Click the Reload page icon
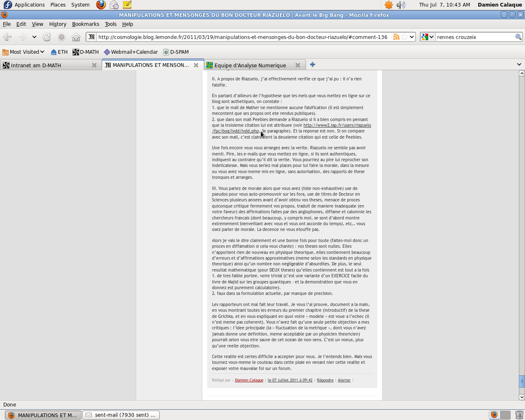The height and width of the screenshot is (420, 525). click(47, 37)
